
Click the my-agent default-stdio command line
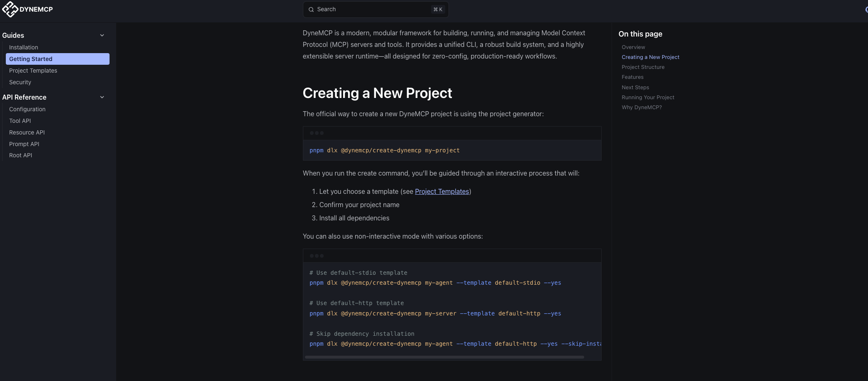435,283
